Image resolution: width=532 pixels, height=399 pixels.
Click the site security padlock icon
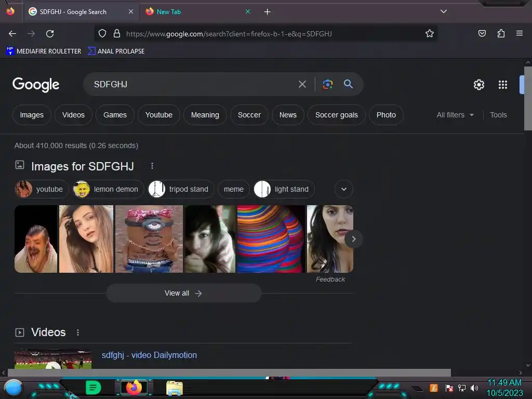(x=117, y=33)
